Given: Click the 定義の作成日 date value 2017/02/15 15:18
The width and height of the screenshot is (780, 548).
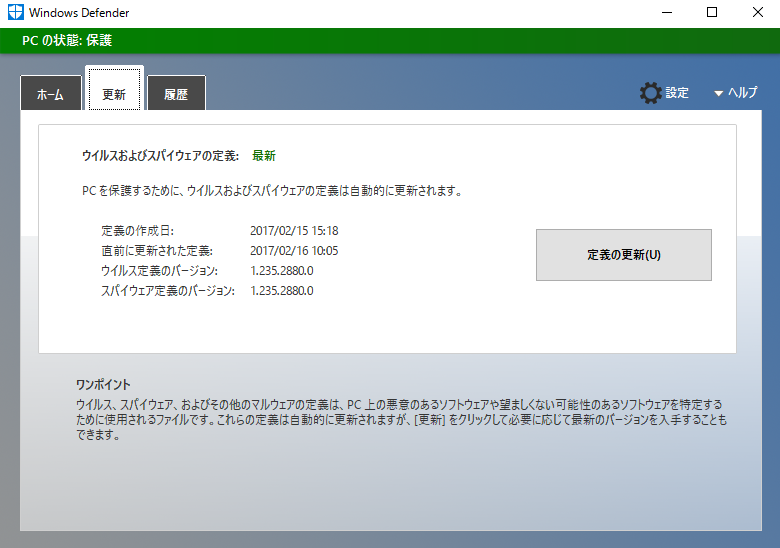Looking at the screenshot, I should coord(294,230).
